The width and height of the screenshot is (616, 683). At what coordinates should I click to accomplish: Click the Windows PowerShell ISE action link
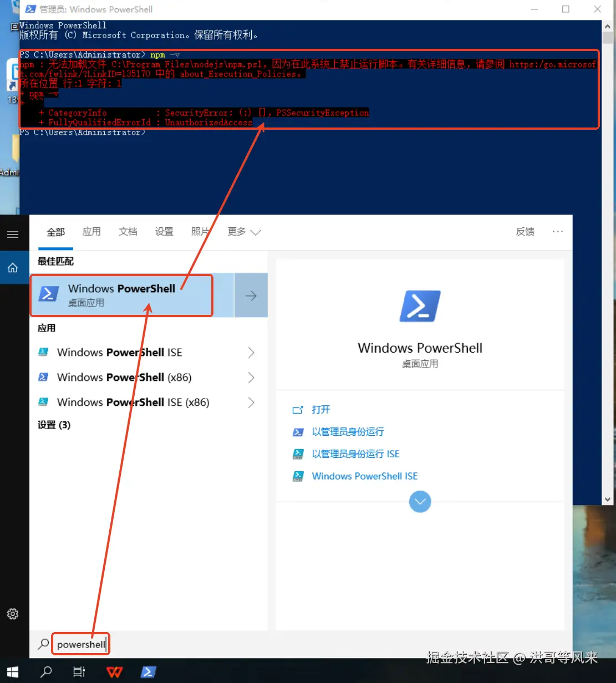[x=365, y=476]
